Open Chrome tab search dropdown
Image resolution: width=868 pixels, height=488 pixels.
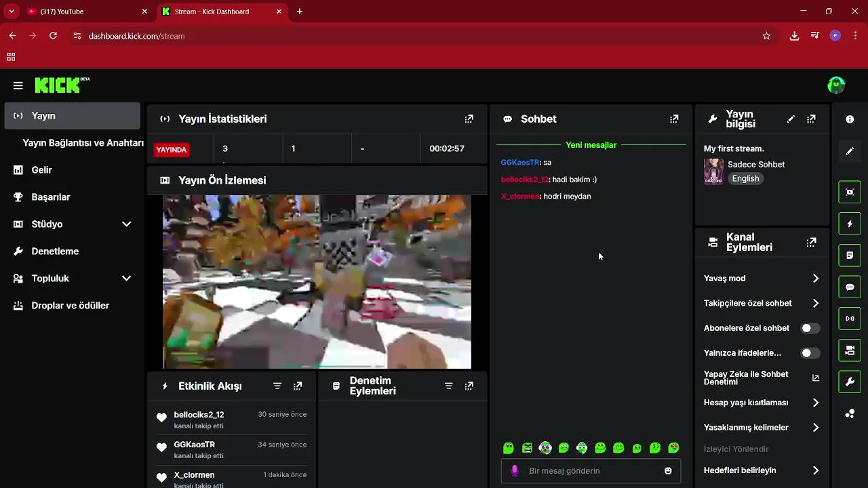coord(12,12)
